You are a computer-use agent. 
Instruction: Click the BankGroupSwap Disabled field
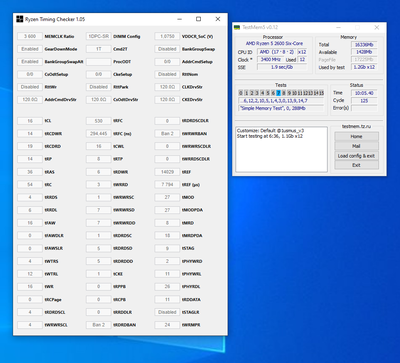pos(167,49)
